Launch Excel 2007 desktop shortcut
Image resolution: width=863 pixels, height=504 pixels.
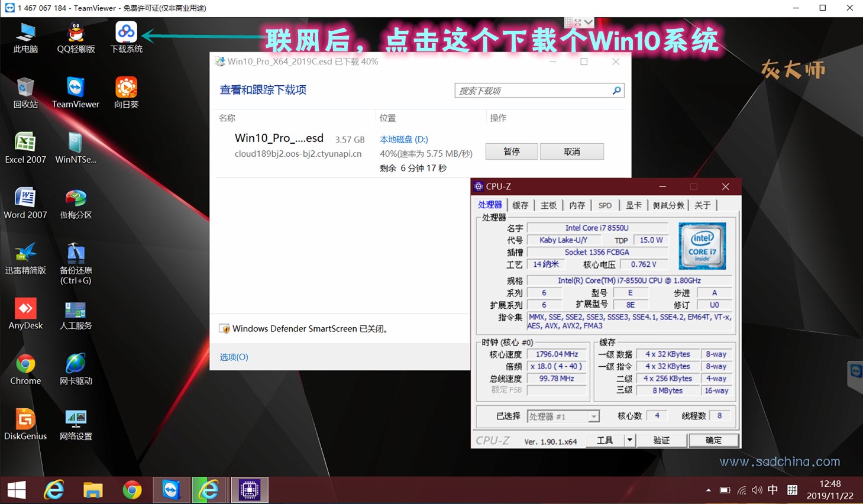(x=25, y=148)
